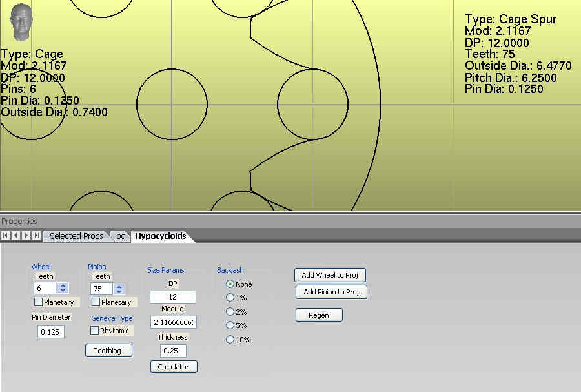Click the Pinion Teeth spinner arrows
This screenshot has height=392, width=581.
pyautogui.click(x=119, y=289)
